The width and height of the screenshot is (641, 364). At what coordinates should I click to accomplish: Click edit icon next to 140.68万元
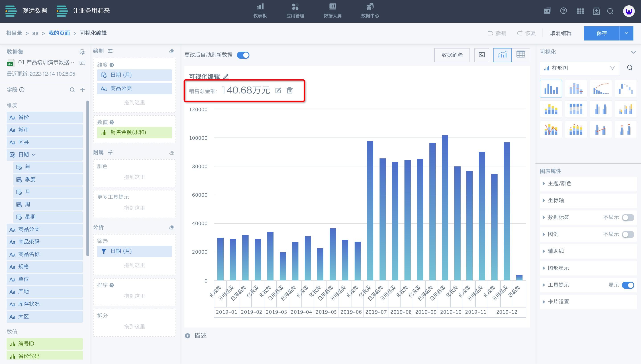point(278,90)
